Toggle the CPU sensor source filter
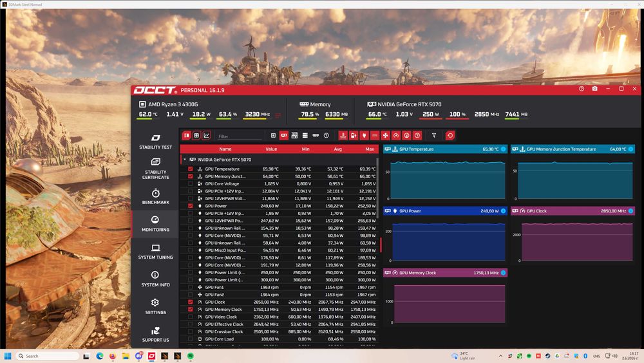 click(273, 136)
